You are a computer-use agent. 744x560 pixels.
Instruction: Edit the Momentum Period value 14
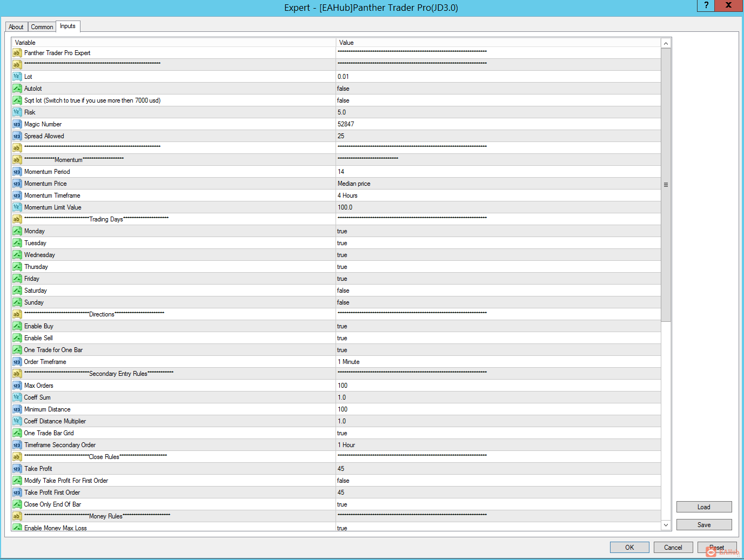[x=498, y=172]
